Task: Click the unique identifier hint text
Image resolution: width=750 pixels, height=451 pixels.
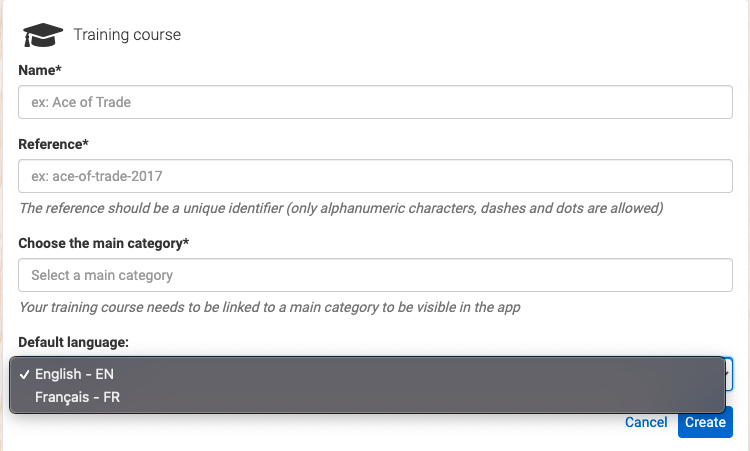Action: [341, 208]
